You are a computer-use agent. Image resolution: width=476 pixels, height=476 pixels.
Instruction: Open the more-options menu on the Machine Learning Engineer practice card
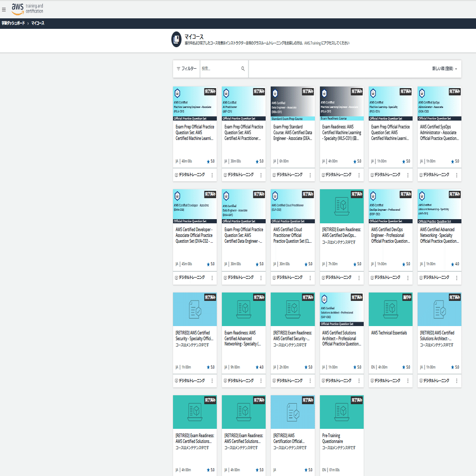(x=212, y=175)
